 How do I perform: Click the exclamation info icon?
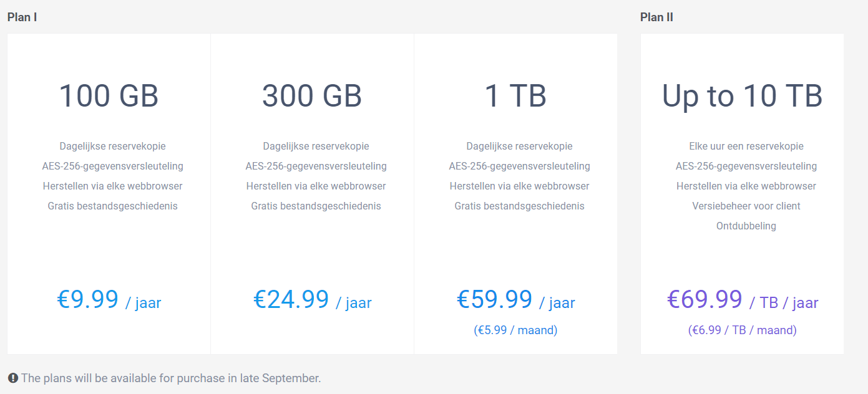(13, 378)
